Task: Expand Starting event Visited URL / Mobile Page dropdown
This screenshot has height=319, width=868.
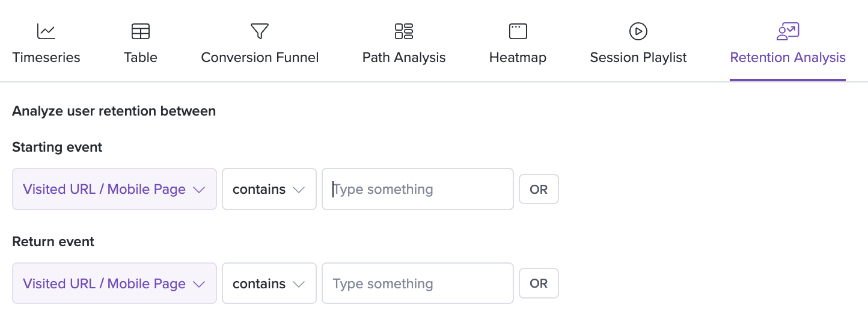Action: 114,189
